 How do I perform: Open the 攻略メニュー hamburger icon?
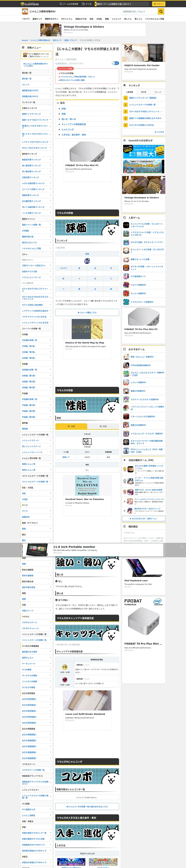23,47
